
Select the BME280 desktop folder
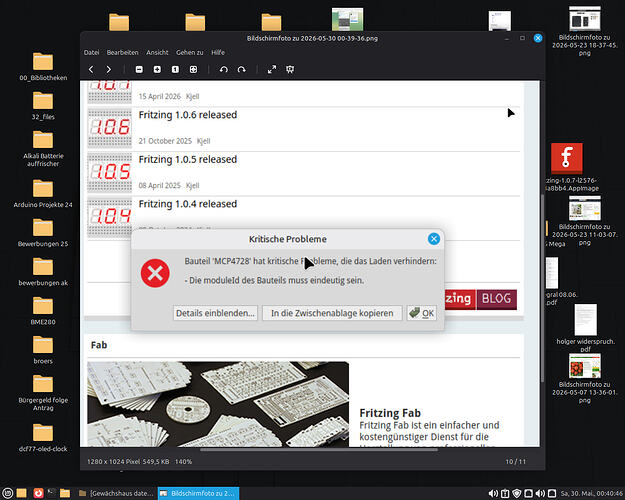[x=43, y=311]
